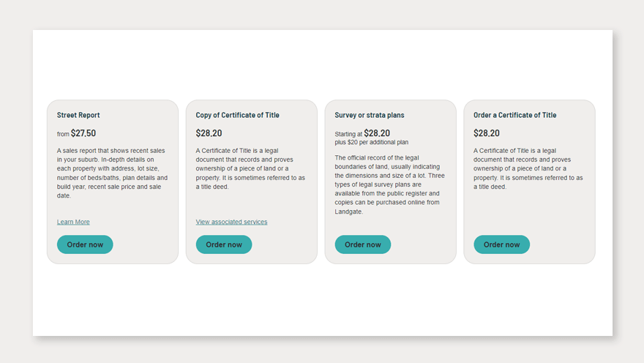Click the $28.20 price in Copy of Certificate card
The width and height of the screenshot is (644, 363).
point(209,133)
